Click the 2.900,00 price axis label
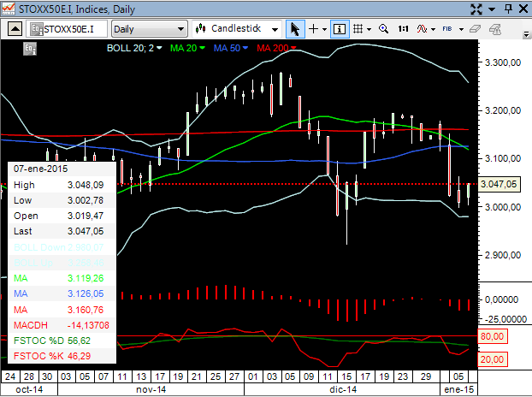The height and width of the screenshot is (397, 532). tap(503, 255)
